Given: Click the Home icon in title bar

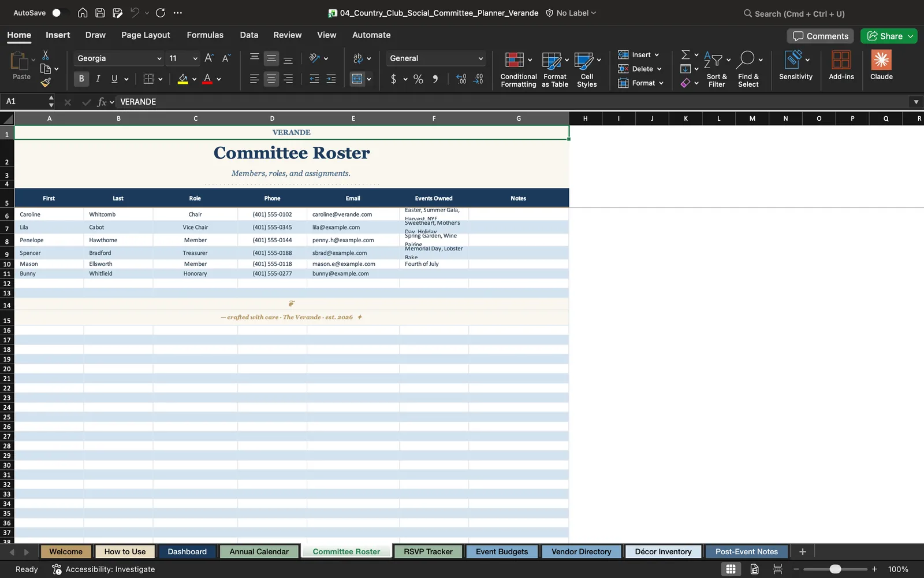Looking at the screenshot, I should pos(83,13).
